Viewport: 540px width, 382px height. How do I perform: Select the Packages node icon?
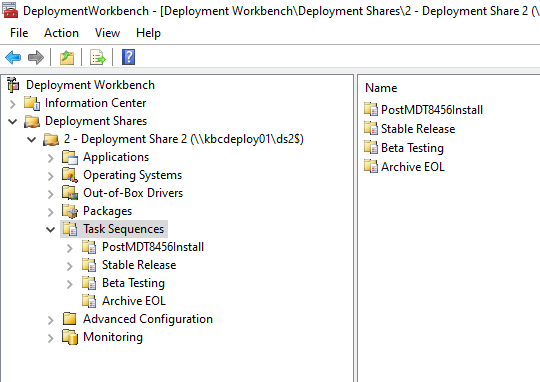pyautogui.click(x=70, y=211)
